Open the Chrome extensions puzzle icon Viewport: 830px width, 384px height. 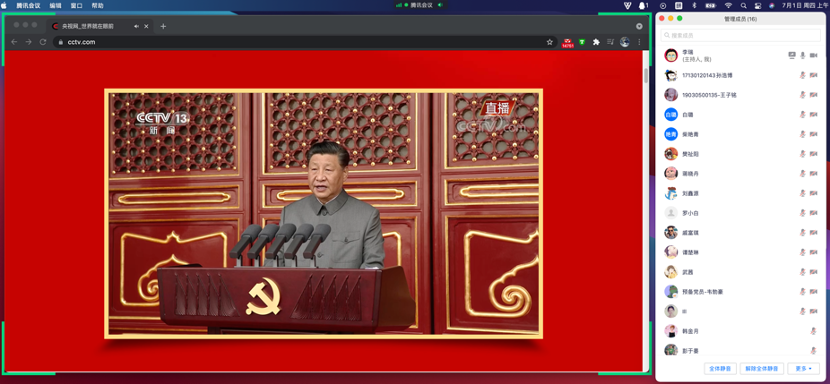tap(596, 42)
